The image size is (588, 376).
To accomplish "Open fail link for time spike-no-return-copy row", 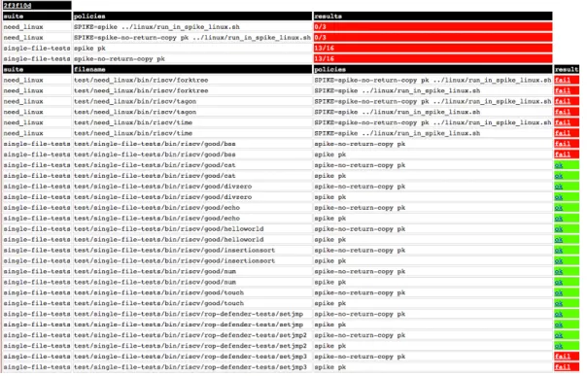I will 562,122.
